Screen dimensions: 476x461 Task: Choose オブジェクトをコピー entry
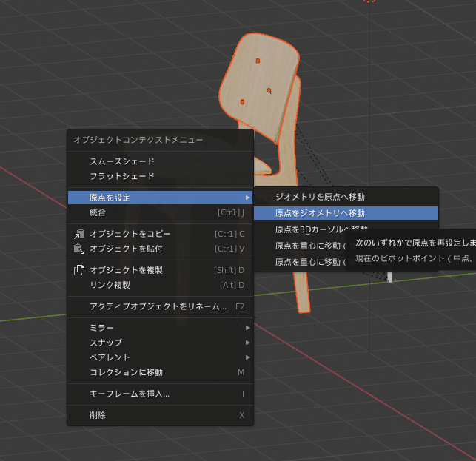tap(160, 234)
